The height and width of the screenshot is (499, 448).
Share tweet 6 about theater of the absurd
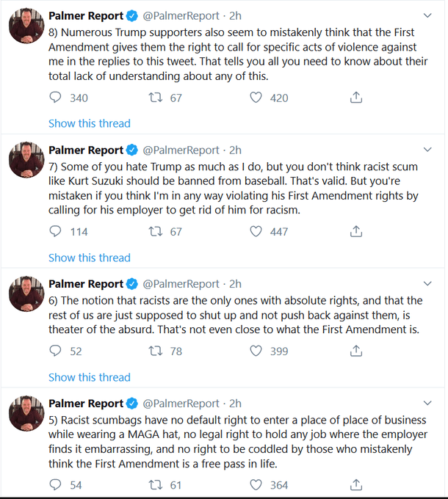[x=355, y=352]
